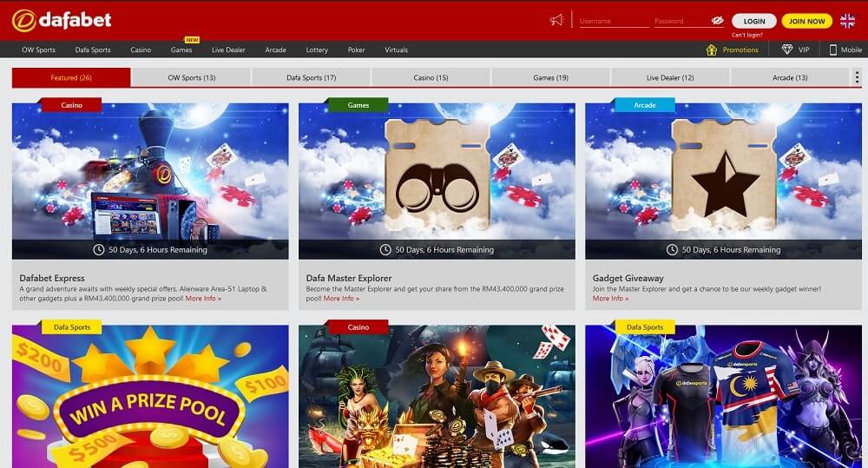
Task: Expand more categories via three-dot menu
Action: click(858, 77)
